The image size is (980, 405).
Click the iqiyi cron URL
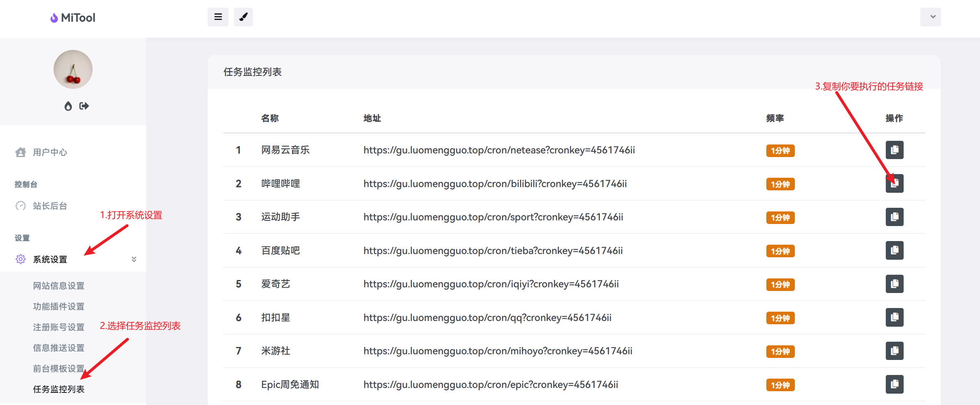point(491,284)
